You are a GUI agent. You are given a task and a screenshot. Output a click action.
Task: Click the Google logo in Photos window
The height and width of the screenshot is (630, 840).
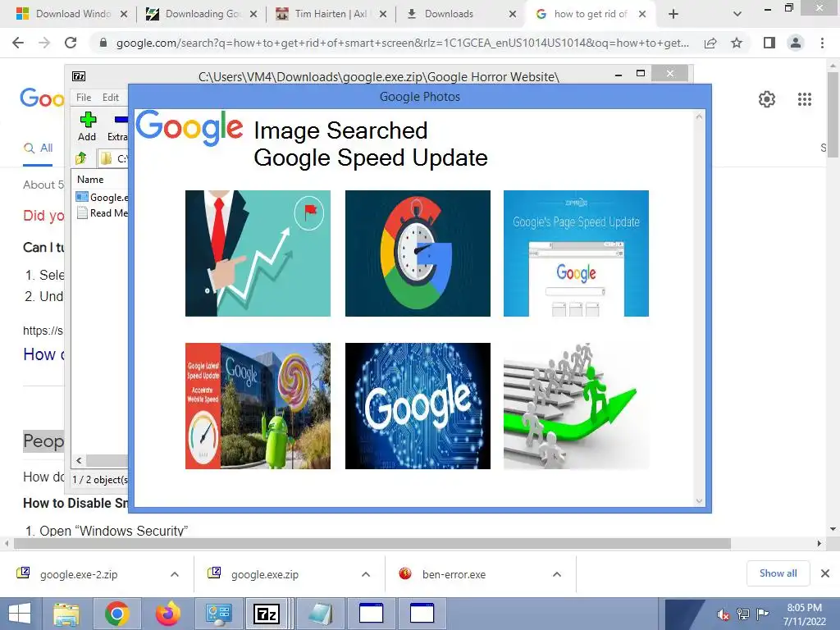(189, 128)
